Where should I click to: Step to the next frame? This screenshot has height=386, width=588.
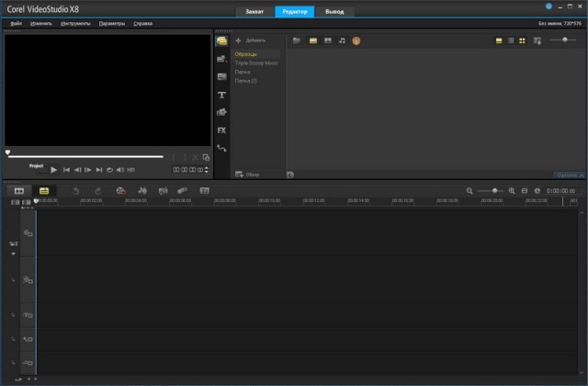click(x=88, y=170)
